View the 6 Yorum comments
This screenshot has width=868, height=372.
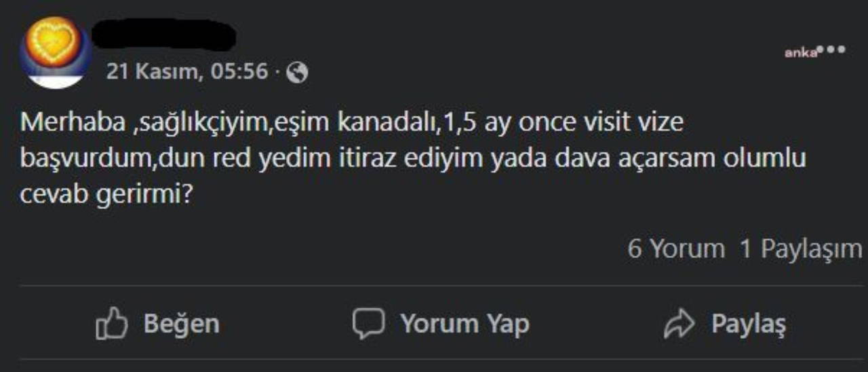tap(675, 249)
